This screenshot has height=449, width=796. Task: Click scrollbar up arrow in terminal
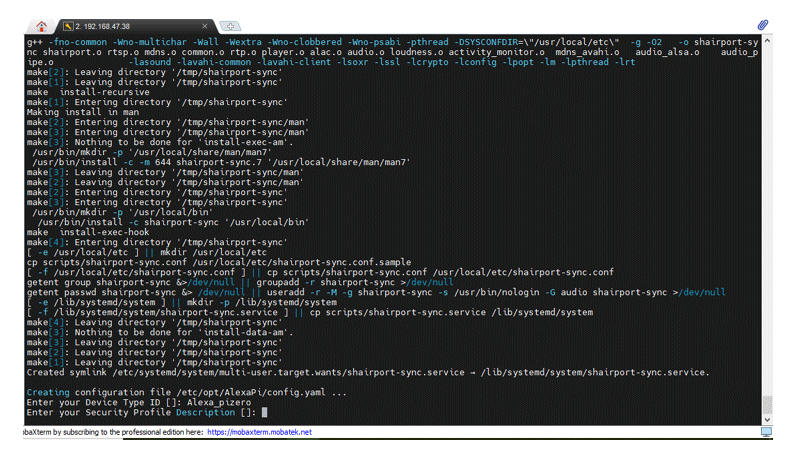coord(767,40)
